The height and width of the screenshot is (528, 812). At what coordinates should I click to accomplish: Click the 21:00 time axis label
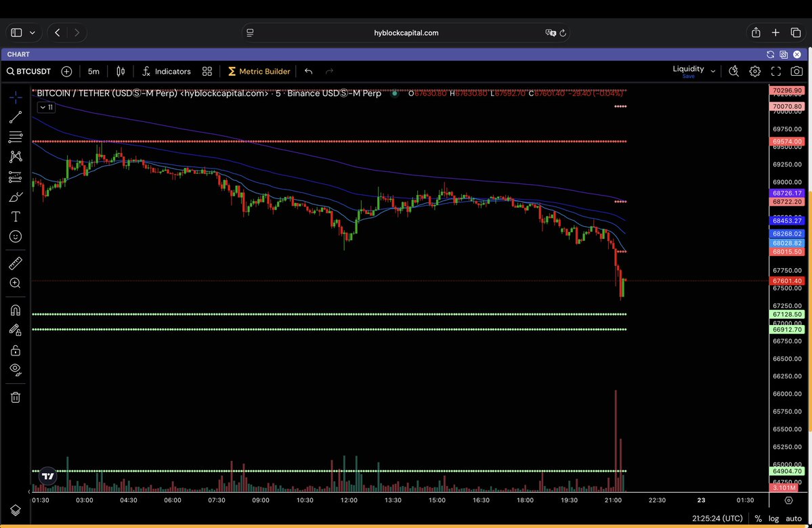pos(613,500)
